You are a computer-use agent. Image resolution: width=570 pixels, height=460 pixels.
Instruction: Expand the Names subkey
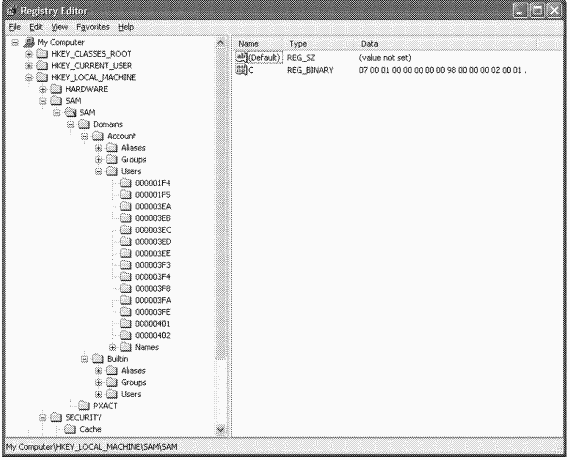(x=113, y=347)
